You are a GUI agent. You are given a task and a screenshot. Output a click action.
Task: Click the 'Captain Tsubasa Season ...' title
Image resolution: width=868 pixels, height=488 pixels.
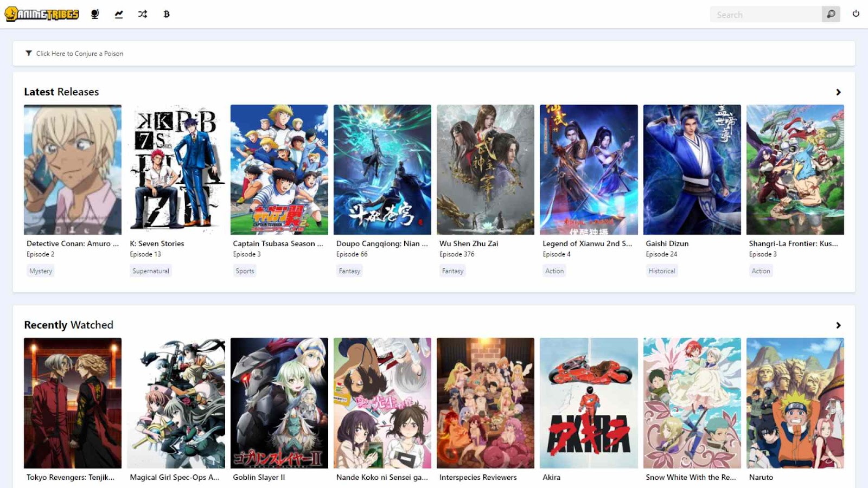[278, 244]
